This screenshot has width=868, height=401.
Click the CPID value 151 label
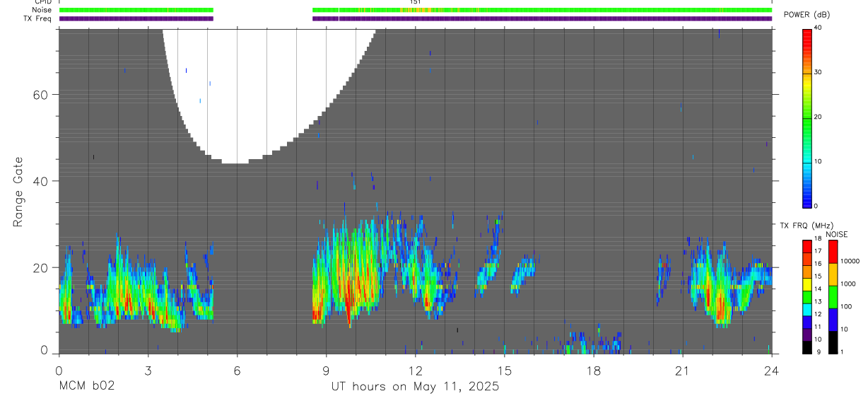[x=416, y=2]
